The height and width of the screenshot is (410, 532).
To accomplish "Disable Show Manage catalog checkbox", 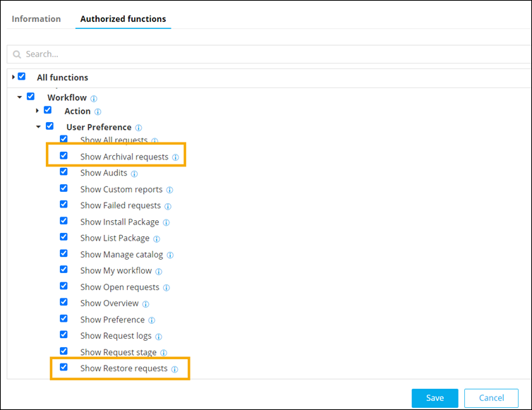I will tap(64, 253).
